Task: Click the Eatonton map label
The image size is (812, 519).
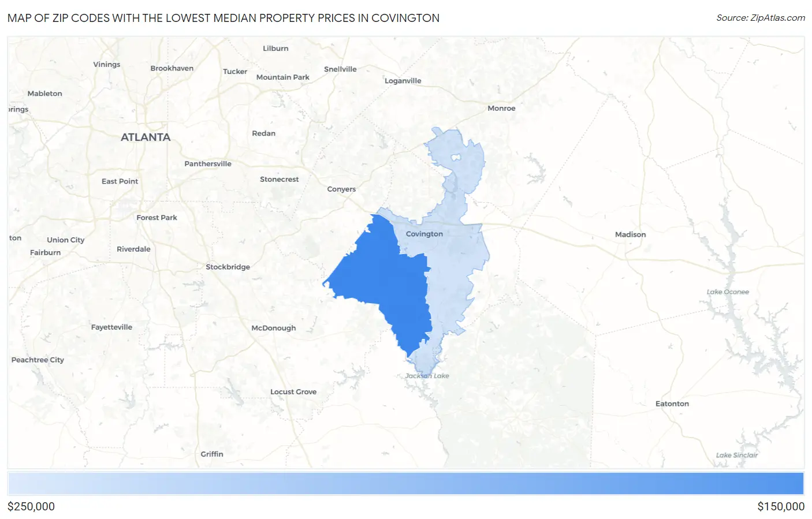Action: point(672,404)
